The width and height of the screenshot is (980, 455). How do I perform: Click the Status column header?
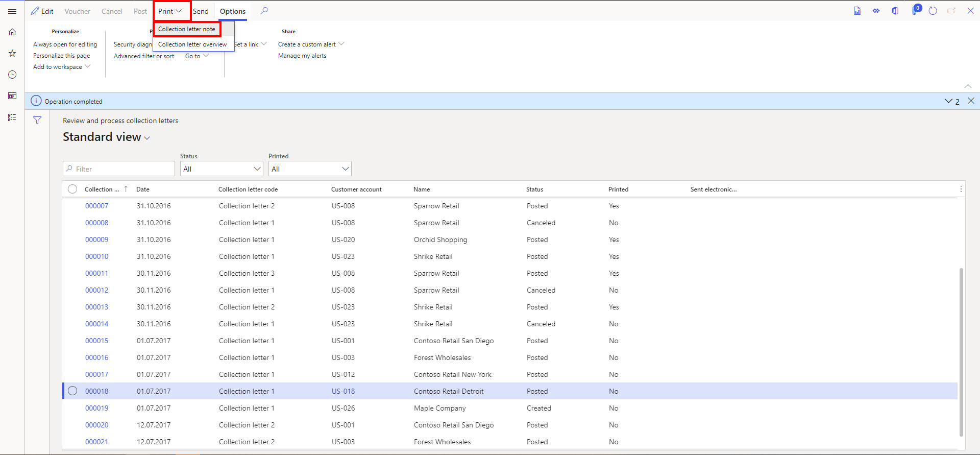tap(535, 189)
